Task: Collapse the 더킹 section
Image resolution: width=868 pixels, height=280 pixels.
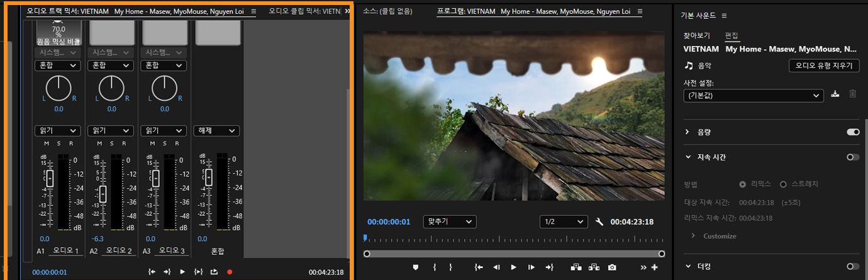Action: click(x=687, y=267)
